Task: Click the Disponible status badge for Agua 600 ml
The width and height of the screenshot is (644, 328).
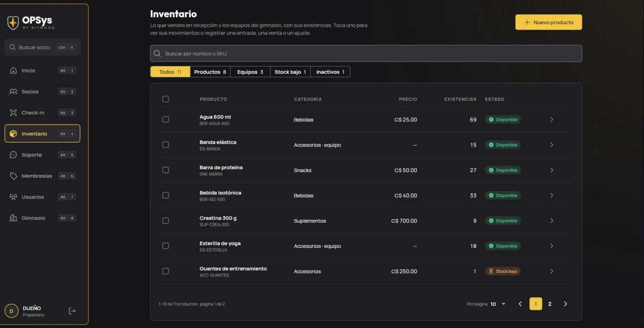Action: pyautogui.click(x=503, y=119)
